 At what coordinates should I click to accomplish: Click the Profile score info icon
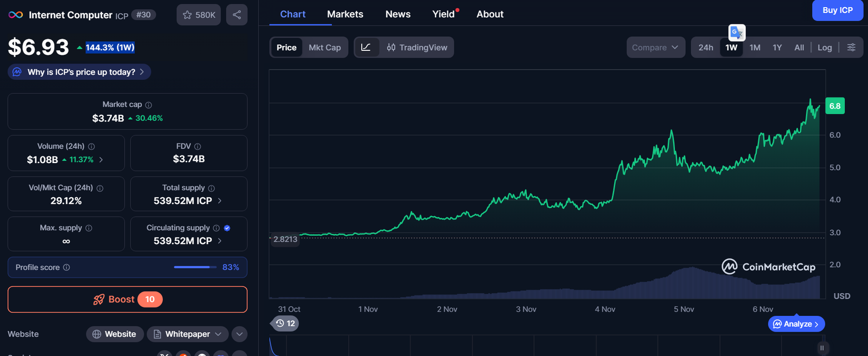pyautogui.click(x=67, y=267)
